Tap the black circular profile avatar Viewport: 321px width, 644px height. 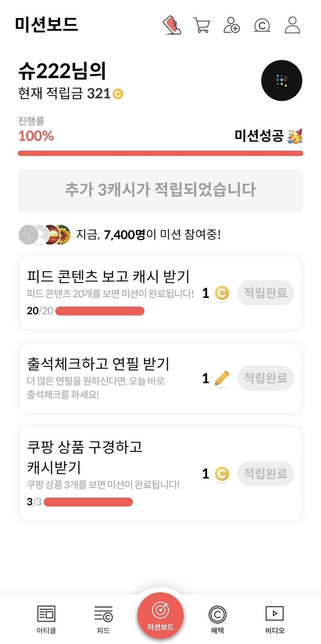[282, 80]
